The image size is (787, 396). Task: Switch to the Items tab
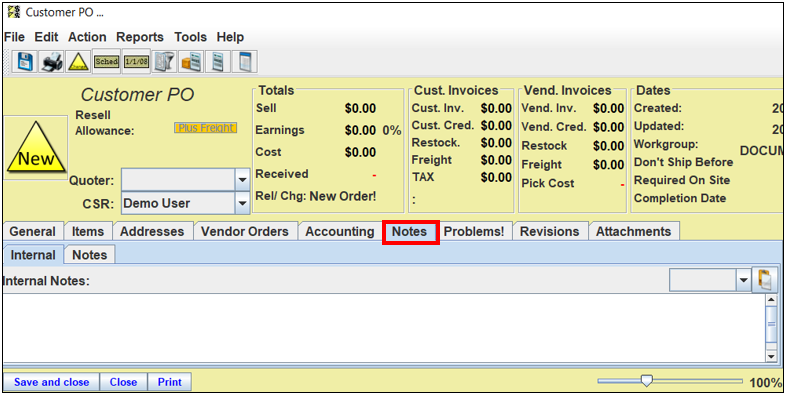88,231
